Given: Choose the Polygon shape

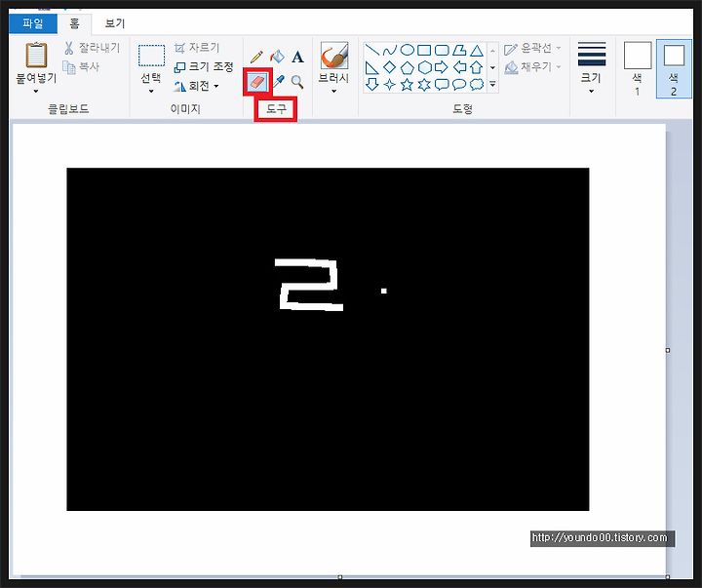Looking at the screenshot, I should click(459, 50).
